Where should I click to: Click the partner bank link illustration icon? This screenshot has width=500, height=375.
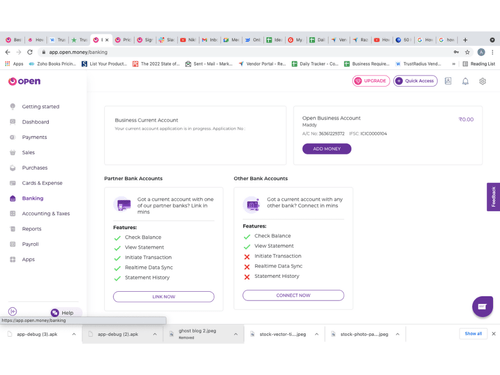pos(123,204)
